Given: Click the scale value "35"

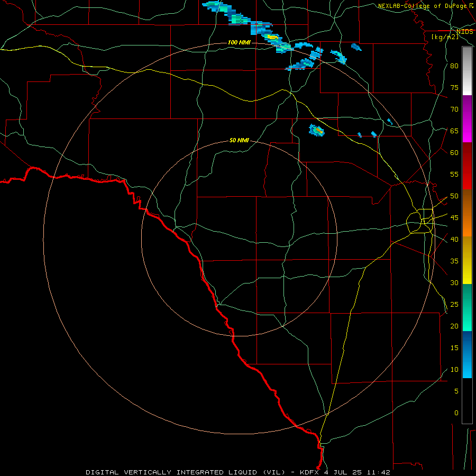Looking at the screenshot, I should coord(454,261).
